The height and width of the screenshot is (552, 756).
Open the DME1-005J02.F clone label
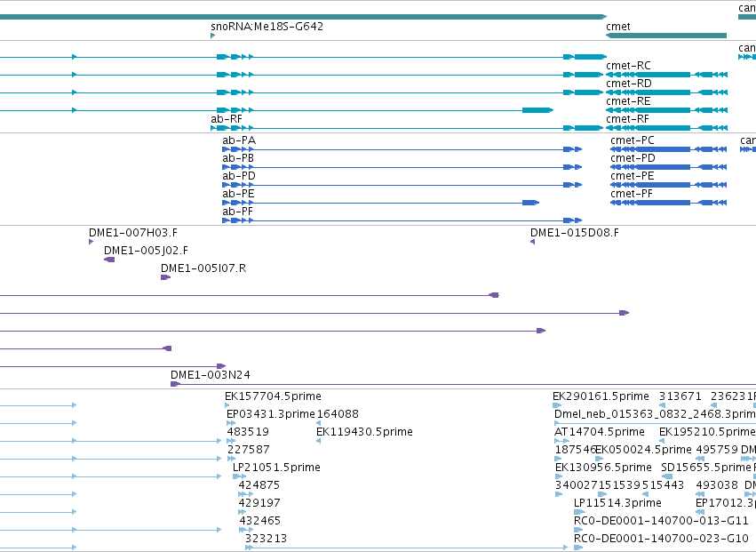(146, 251)
